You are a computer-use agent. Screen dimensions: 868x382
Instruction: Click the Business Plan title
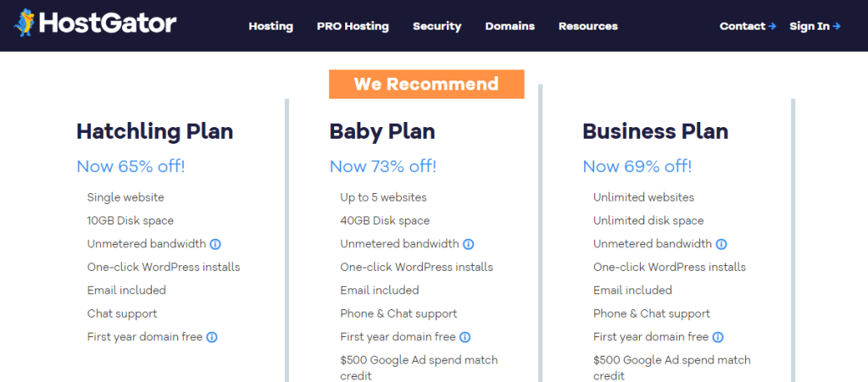point(655,131)
